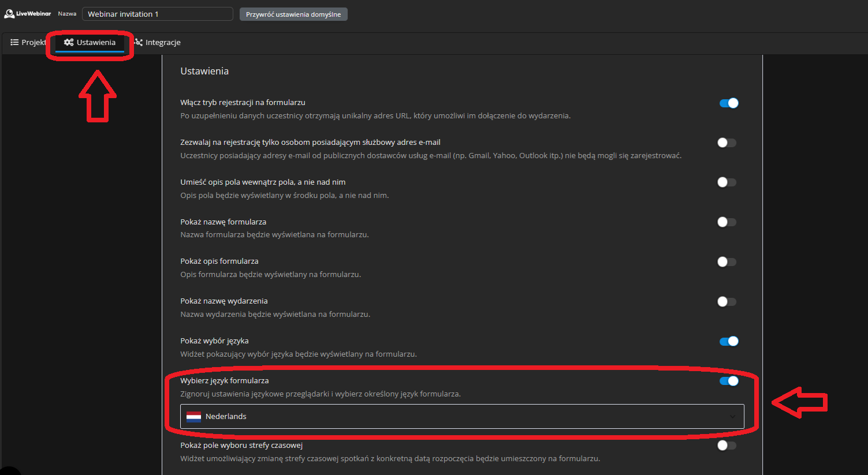
Task: Open the Projekt tab
Action: coord(28,43)
